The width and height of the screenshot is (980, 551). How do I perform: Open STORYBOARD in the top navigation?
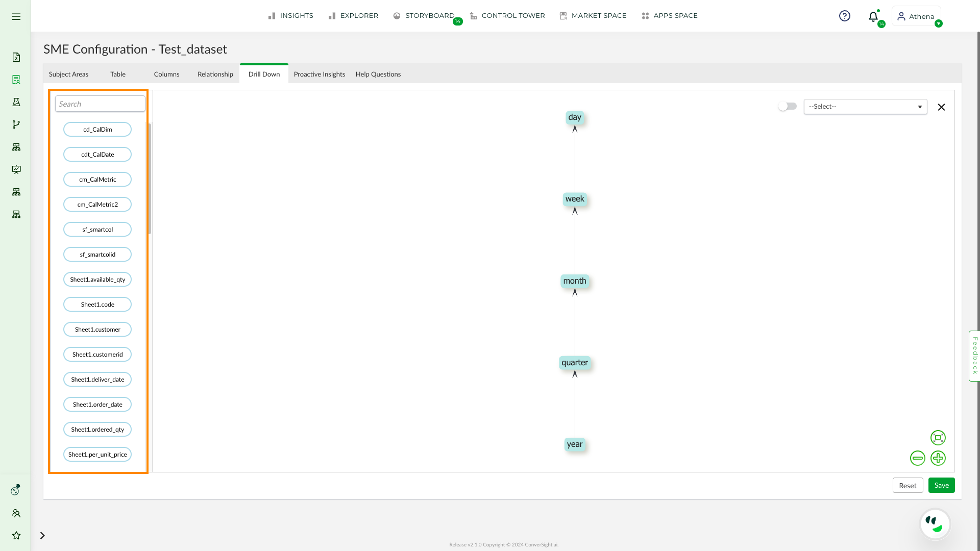pos(424,16)
